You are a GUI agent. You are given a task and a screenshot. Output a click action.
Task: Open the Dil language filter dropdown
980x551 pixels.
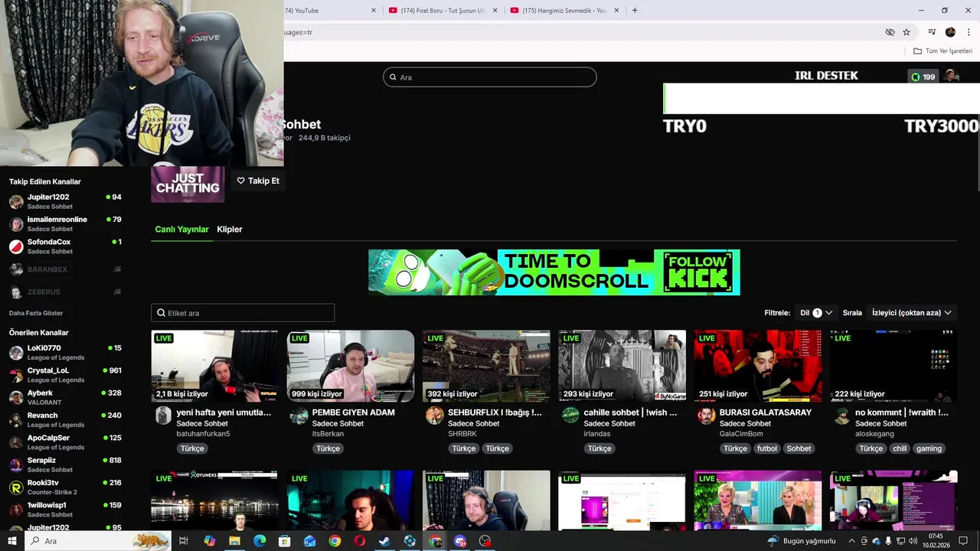pyautogui.click(x=816, y=313)
